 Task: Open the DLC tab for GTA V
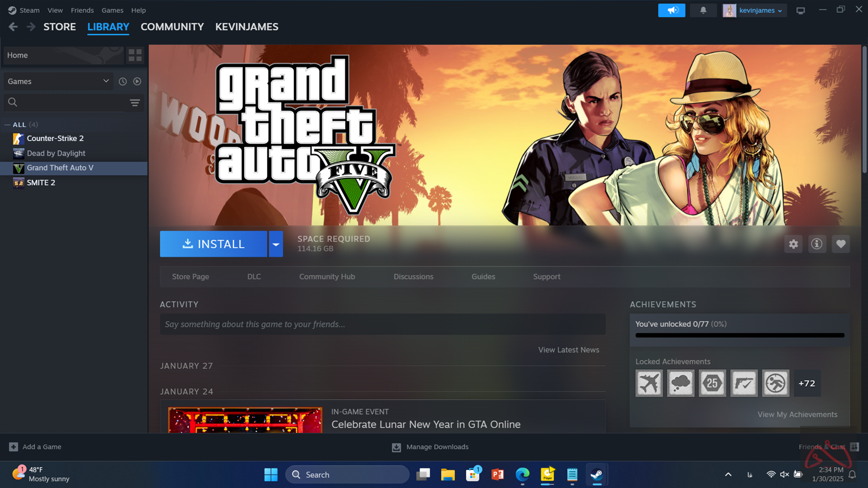(x=254, y=276)
